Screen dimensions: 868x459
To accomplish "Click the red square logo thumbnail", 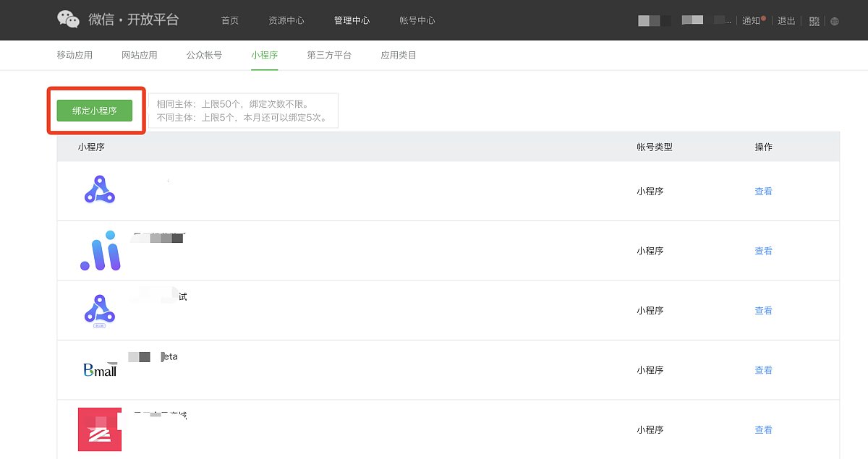I will click(x=100, y=429).
